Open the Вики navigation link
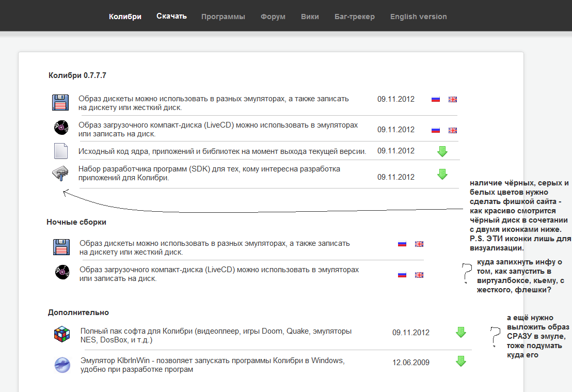Screen dimensions: 572x392 pos(310,17)
